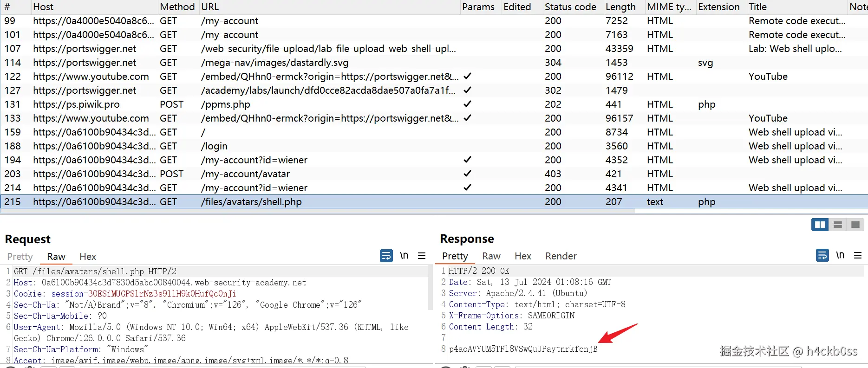Open the Raw tab in Response pane

[x=491, y=256]
